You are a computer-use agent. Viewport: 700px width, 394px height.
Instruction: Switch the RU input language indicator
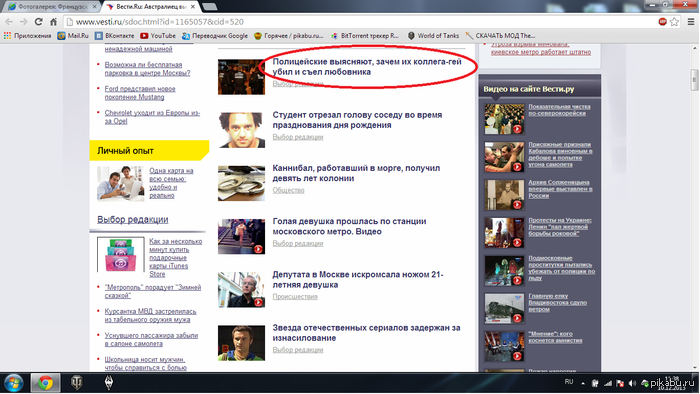point(569,382)
